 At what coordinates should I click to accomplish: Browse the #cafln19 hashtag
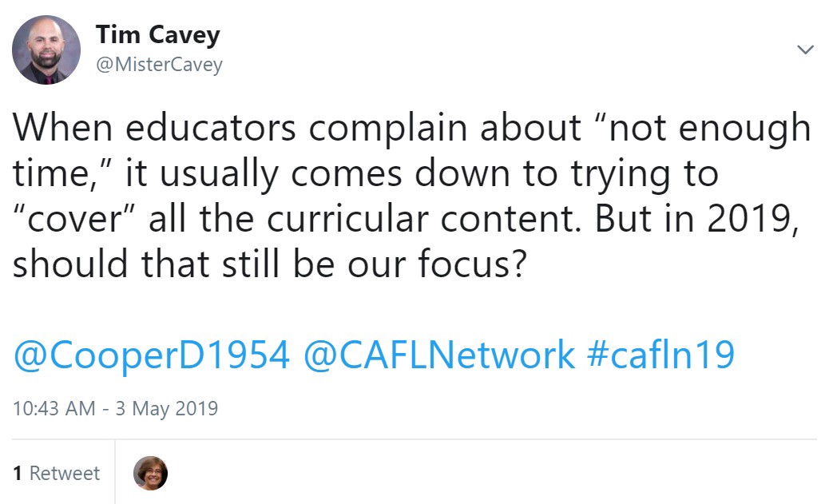tap(660, 355)
